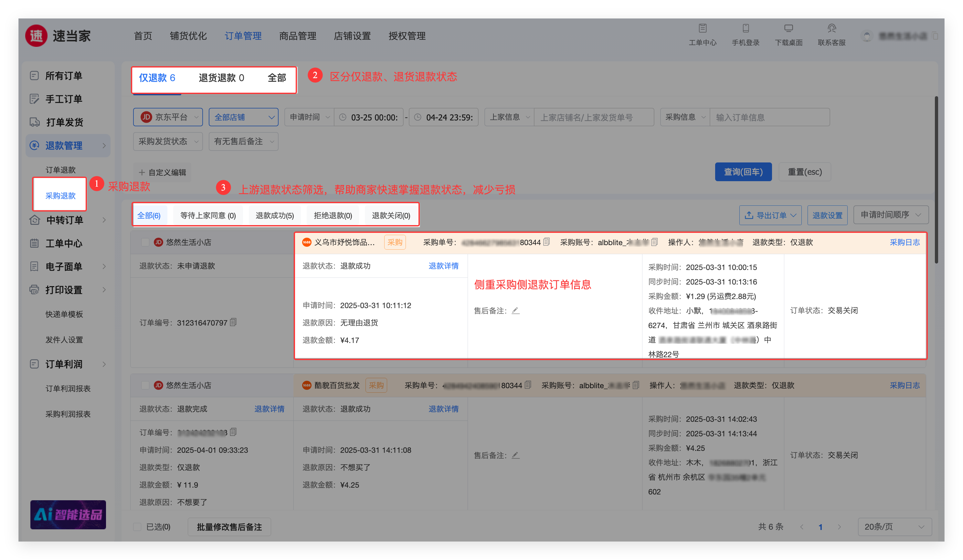The image size is (963, 560).
Task: Open 打单发货 in the sidebar
Action: [64, 122]
